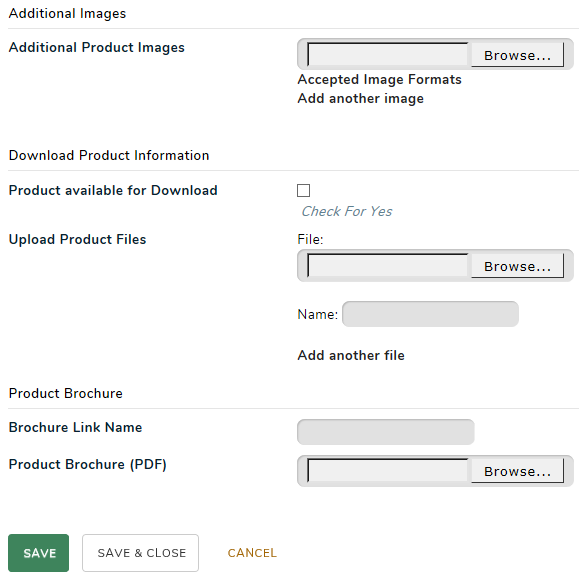Click the Product available for Download label
The image size is (579, 580).
pyautogui.click(x=113, y=190)
